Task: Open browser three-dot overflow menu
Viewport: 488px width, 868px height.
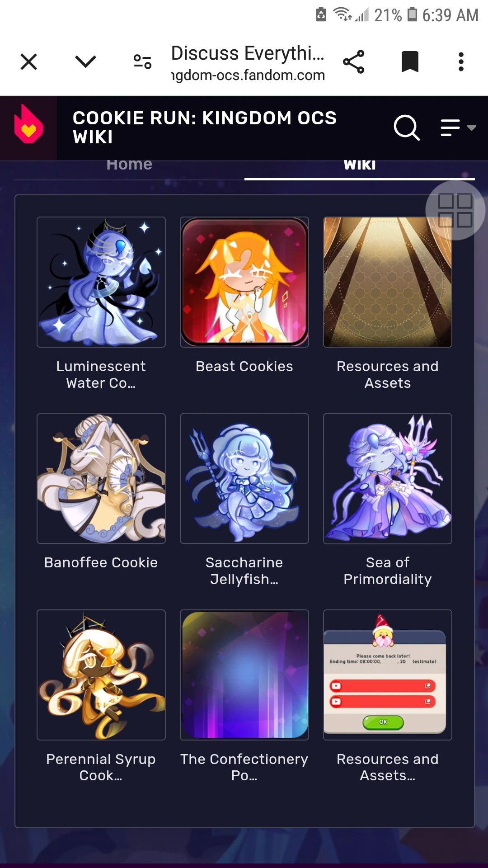Action: point(461,62)
